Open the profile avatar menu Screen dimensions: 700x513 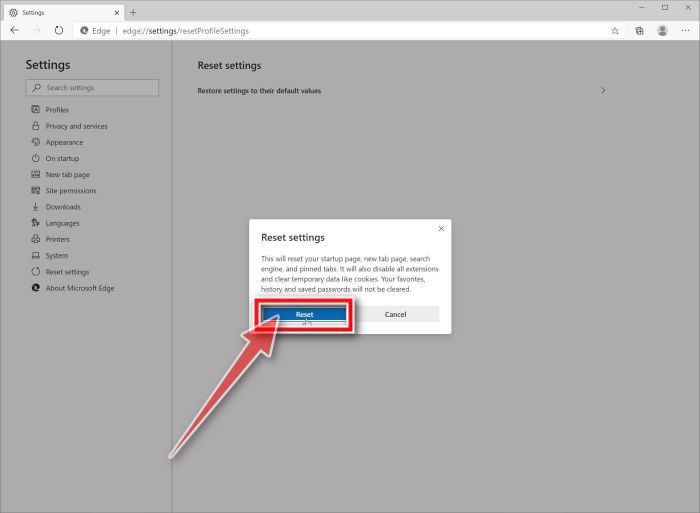point(662,30)
